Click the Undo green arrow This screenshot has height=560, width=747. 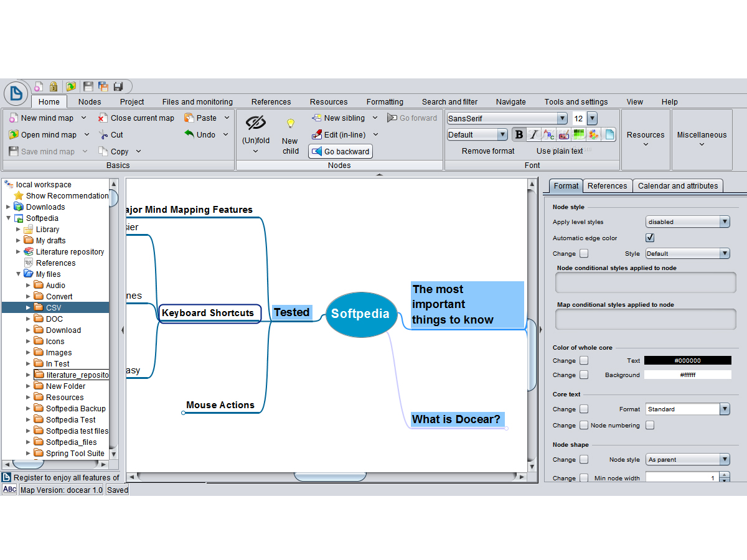(190, 134)
